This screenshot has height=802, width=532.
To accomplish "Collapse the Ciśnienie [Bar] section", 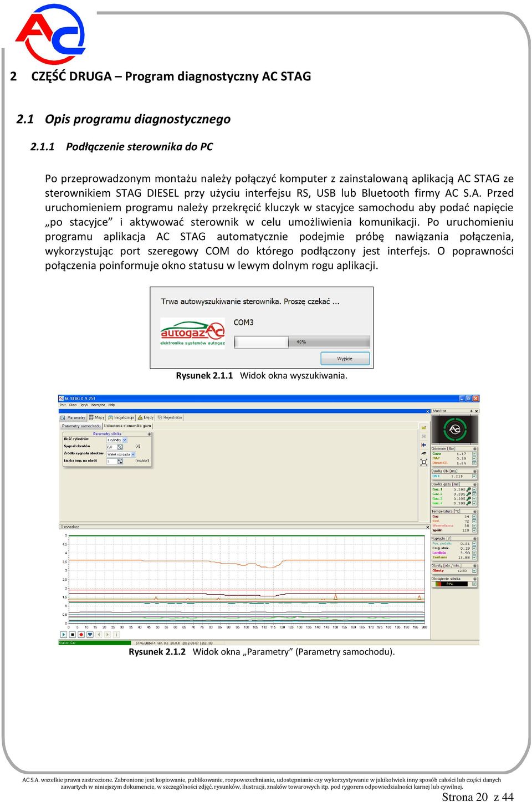I will coord(475,449).
